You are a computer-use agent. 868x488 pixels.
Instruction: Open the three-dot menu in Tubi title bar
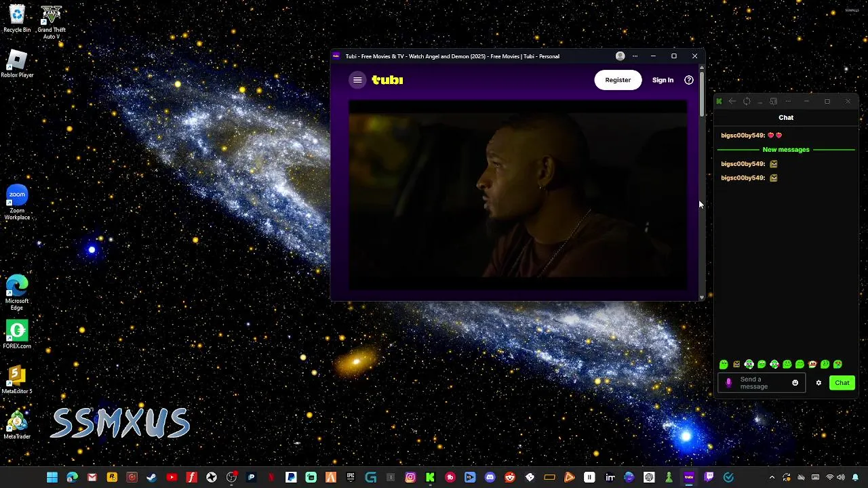click(635, 56)
